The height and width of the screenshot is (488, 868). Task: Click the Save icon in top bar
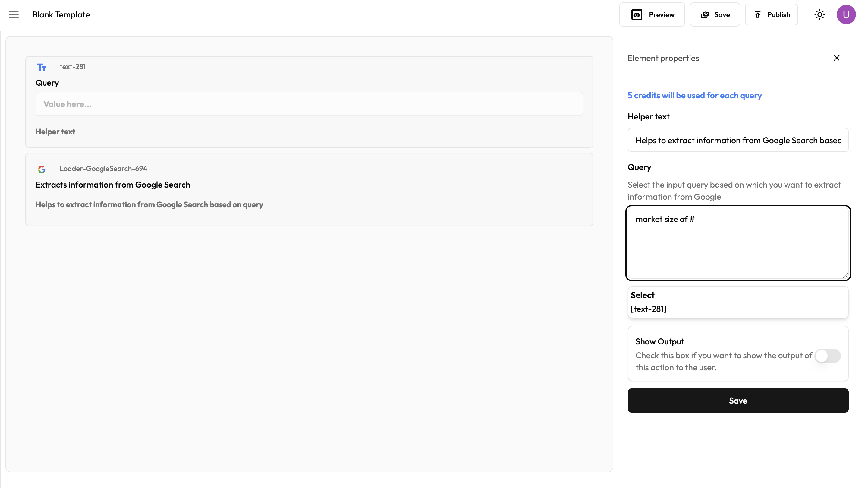(705, 14)
